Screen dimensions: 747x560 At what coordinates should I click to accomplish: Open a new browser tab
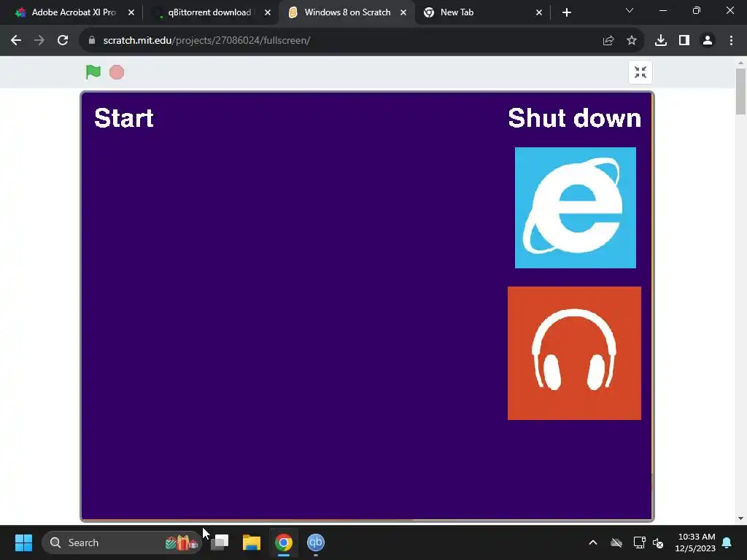[566, 12]
